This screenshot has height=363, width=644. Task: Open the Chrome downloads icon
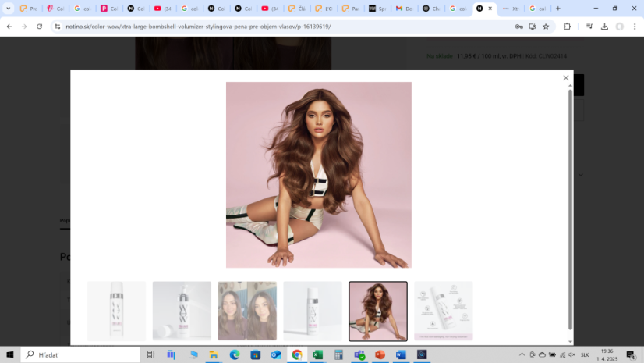point(604,27)
